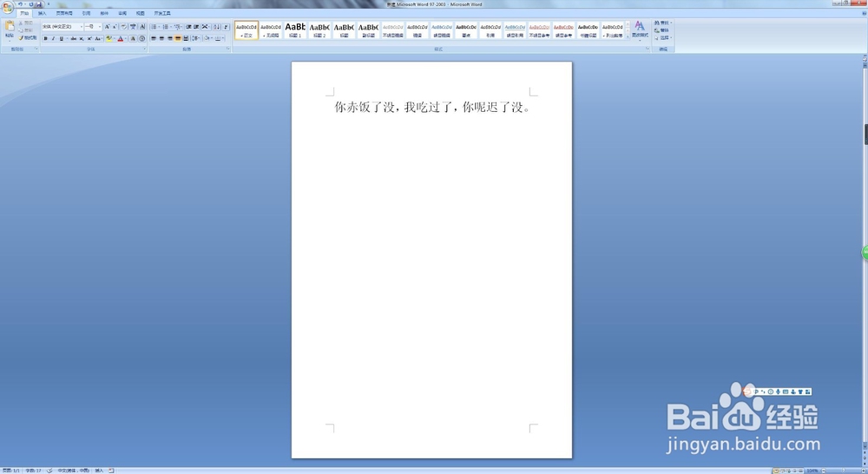
Task: Toggle Italic formatting
Action: [x=53, y=39]
